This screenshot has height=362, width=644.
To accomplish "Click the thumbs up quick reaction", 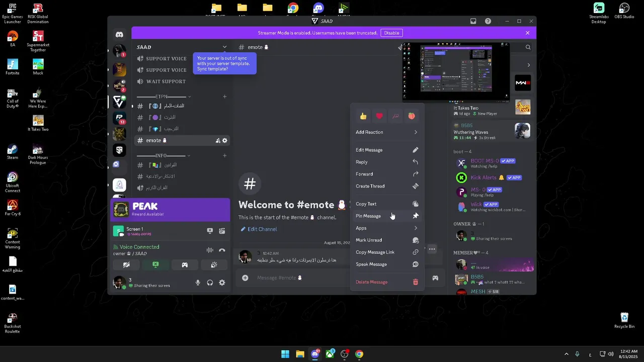I will pos(363,116).
